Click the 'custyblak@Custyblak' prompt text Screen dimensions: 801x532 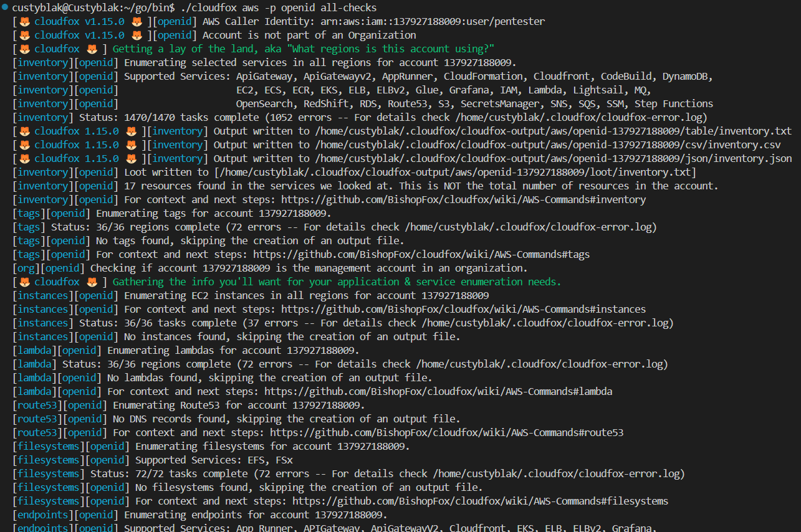point(66,7)
